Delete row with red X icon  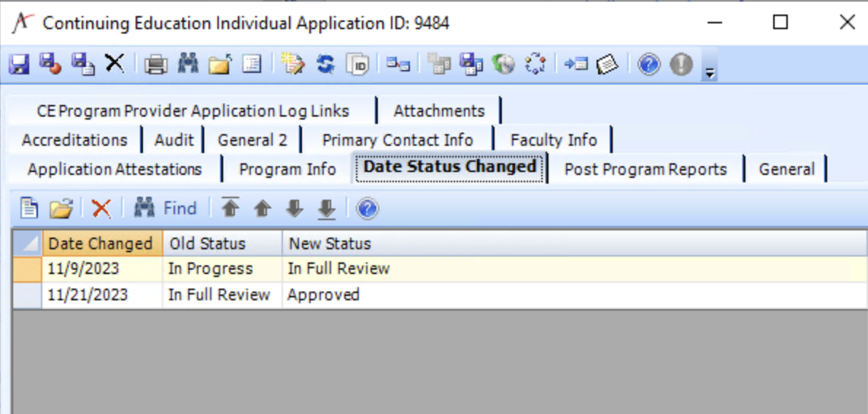pyautogui.click(x=101, y=208)
